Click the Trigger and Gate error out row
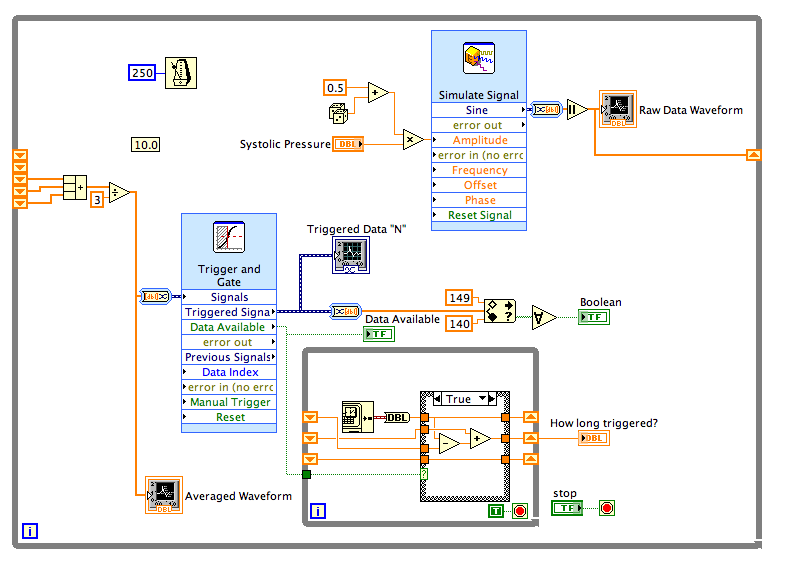785x563 pixels. coord(229,342)
